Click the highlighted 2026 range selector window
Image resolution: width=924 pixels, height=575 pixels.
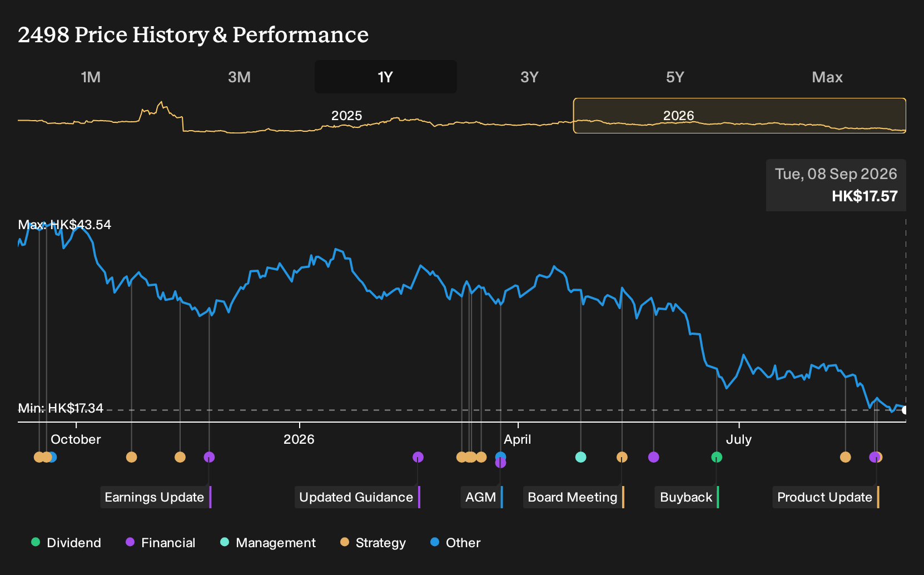point(739,116)
